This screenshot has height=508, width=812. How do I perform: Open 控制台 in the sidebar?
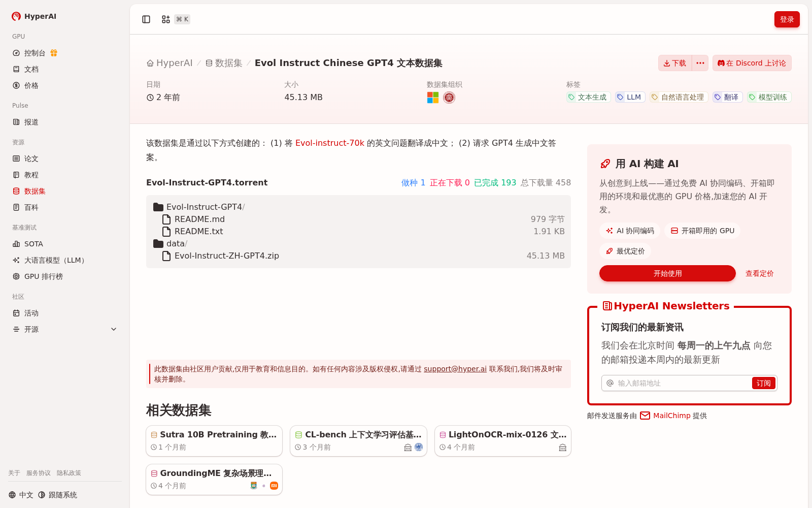(x=35, y=53)
